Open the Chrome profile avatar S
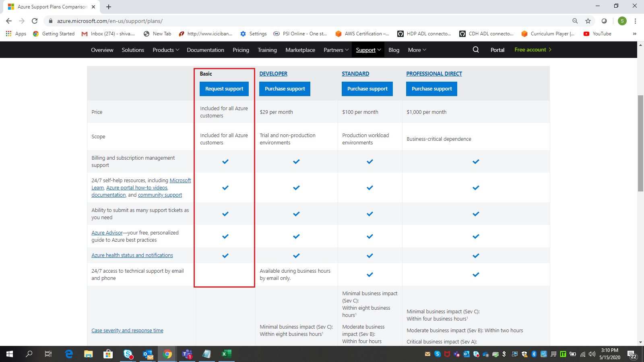Viewport: 644px width, 362px height. click(x=622, y=21)
